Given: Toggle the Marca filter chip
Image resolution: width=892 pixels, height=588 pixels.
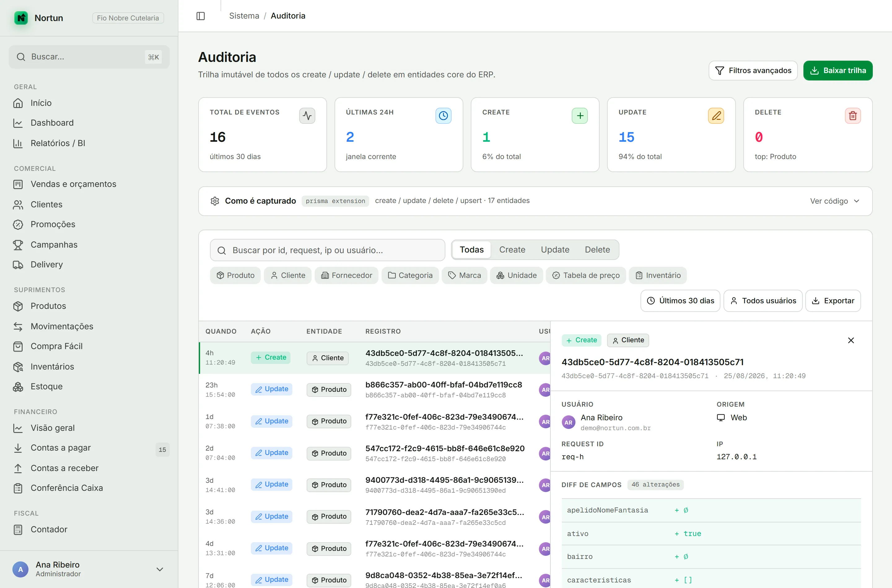Looking at the screenshot, I should tap(465, 275).
